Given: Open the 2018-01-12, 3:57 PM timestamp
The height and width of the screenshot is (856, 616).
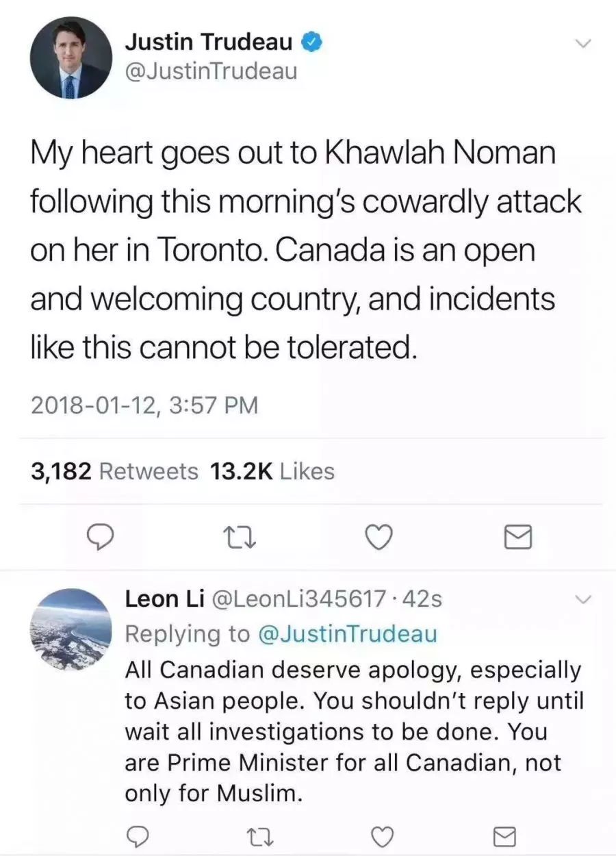Looking at the screenshot, I should 145,405.
